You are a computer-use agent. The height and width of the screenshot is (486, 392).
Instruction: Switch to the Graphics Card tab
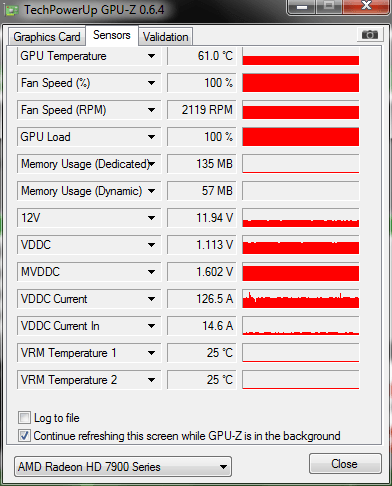[x=47, y=37]
